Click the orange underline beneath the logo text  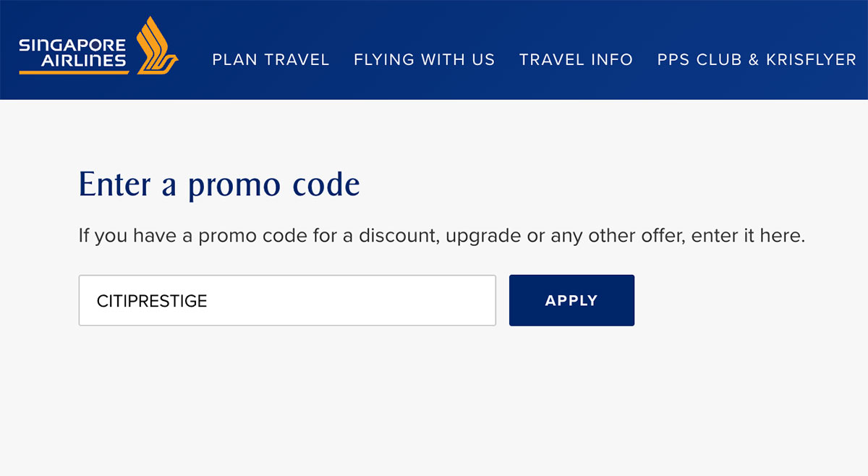[x=74, y=72]
